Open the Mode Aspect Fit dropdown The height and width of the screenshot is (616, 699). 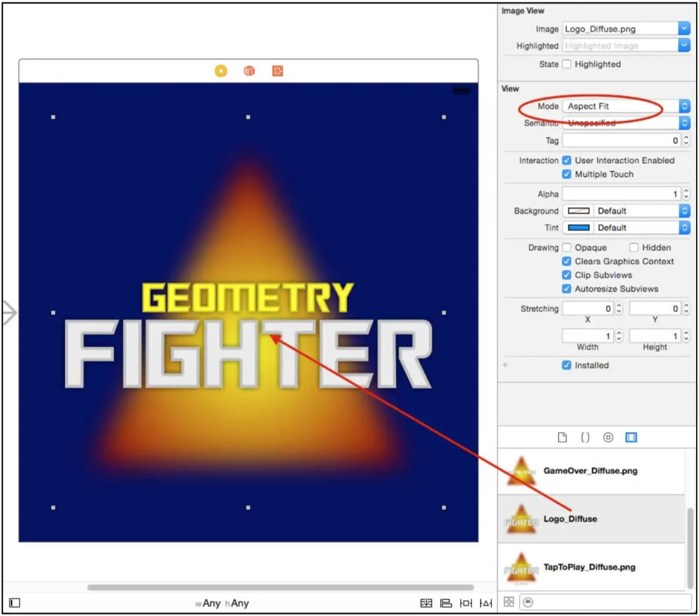click(x=626, y=106)
